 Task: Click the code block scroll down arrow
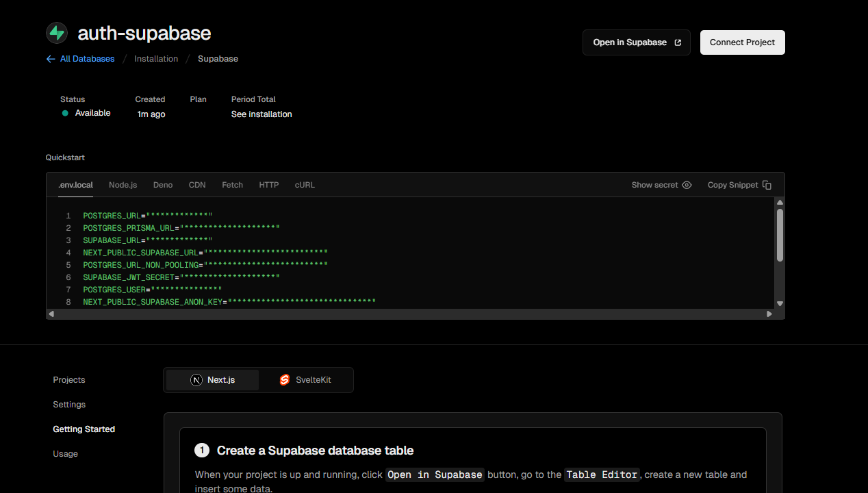tap(780, 303)
